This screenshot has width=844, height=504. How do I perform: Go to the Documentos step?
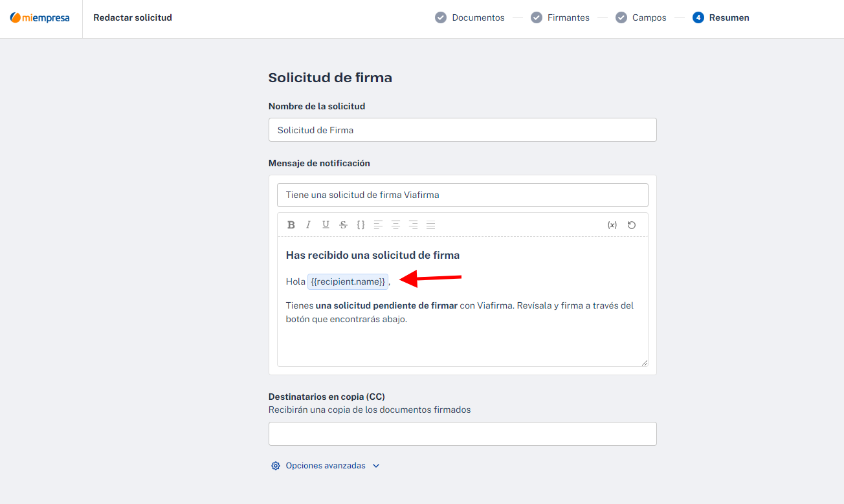pyautogui.click(x=470, y=17)
